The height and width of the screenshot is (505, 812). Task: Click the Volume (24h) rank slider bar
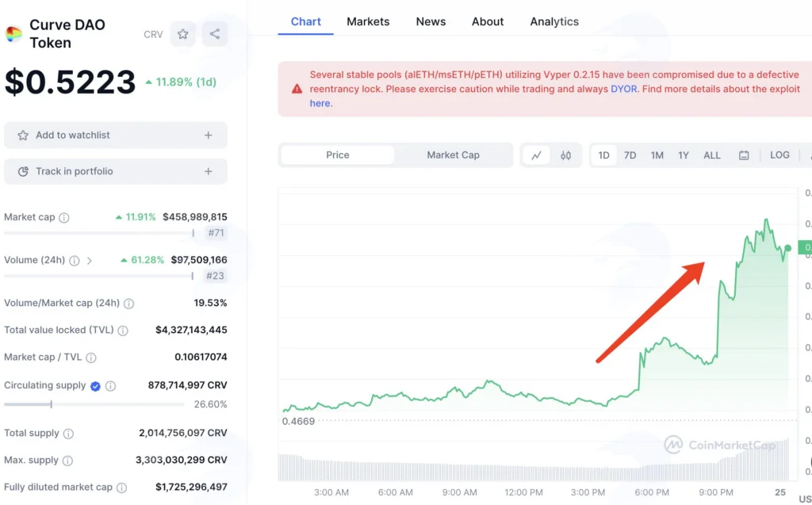[x=99, y=276]
